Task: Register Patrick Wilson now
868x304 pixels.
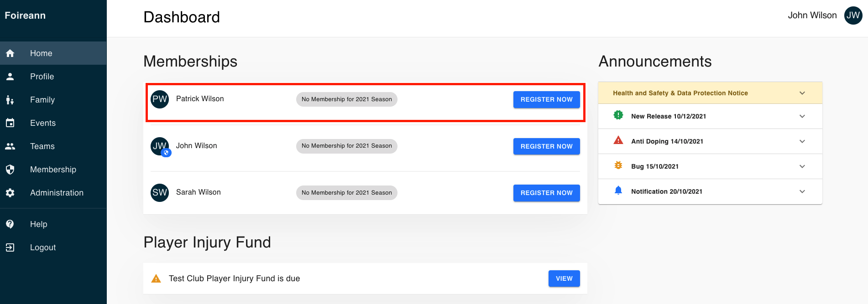Action: pyautogui.click(x=546, y=99)
